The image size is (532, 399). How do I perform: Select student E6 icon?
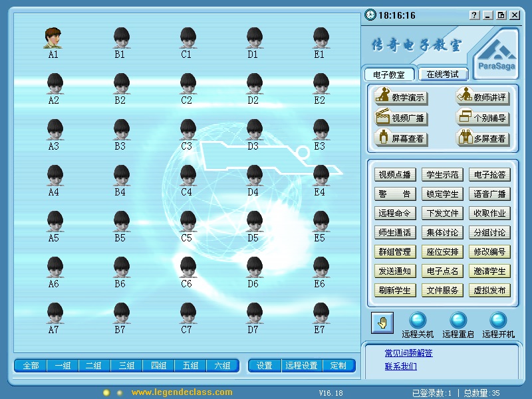tap(321, 267)
